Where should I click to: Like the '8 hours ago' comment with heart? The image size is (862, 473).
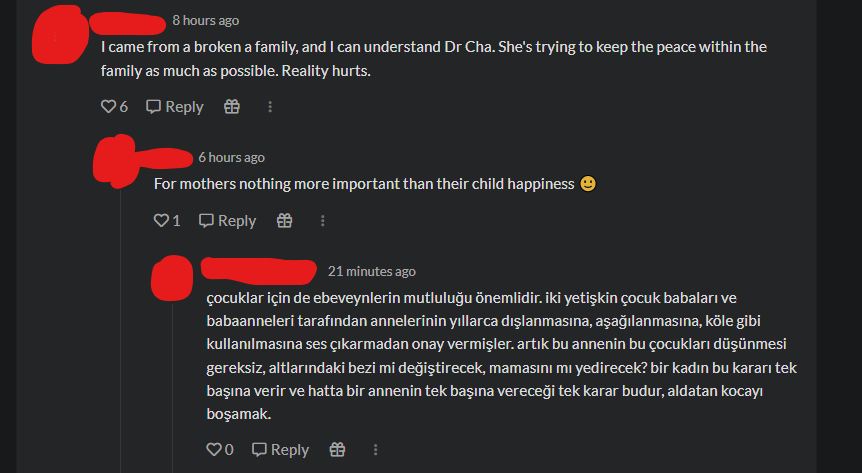tap(109, 107)
